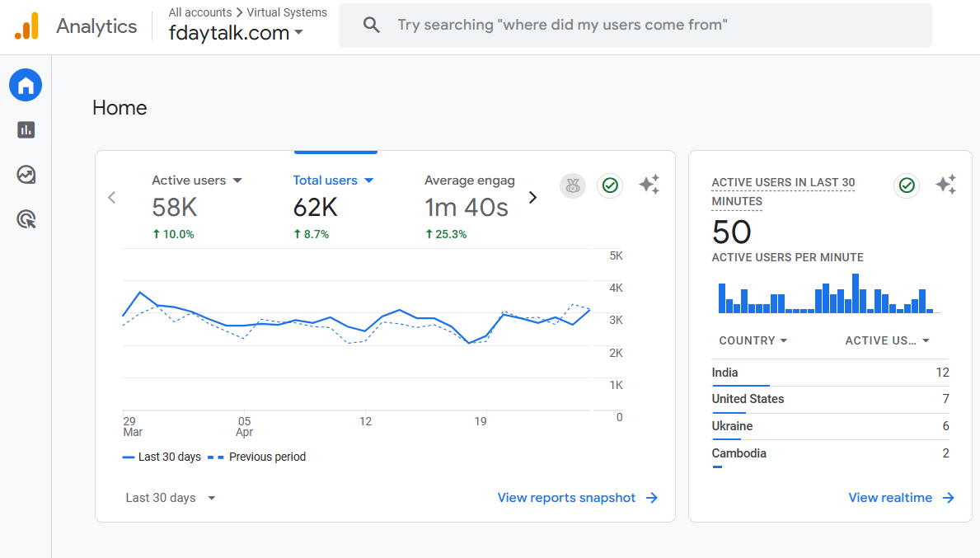Click the Google Analytics logo
980x558 pixels.
pyautogui.click(x=26, y=26)
